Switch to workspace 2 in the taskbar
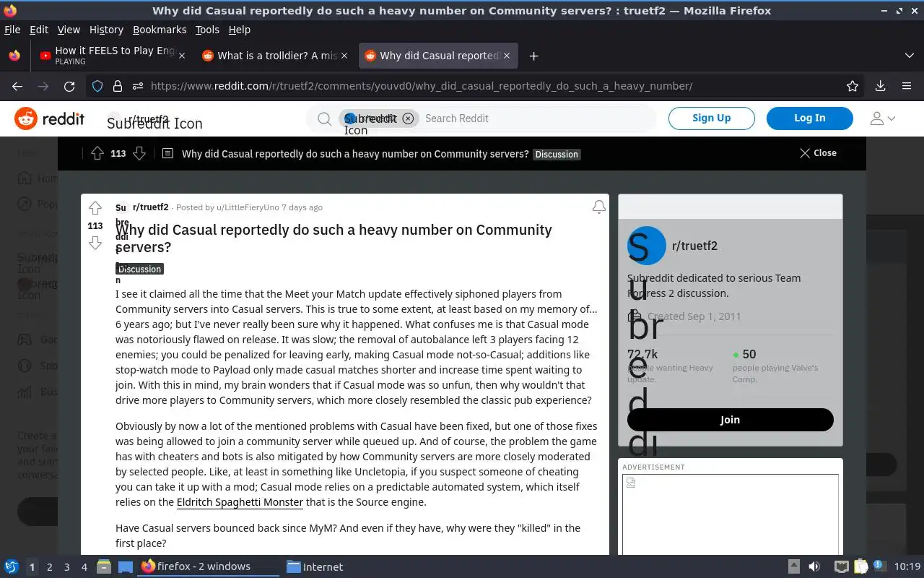Image resolution: width=924 pixels, height=578 pixels. point(49,567)
